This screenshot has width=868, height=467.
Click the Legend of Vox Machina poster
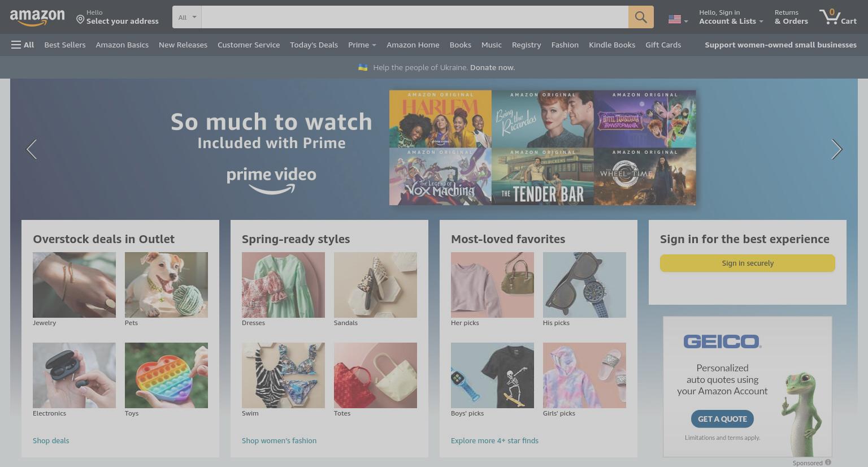click(x=440, y=176)
